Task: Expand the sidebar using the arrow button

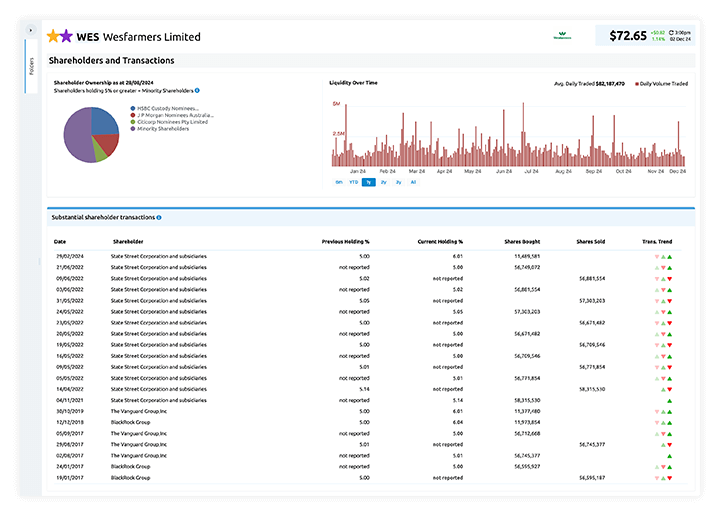Action: (31, 30)
